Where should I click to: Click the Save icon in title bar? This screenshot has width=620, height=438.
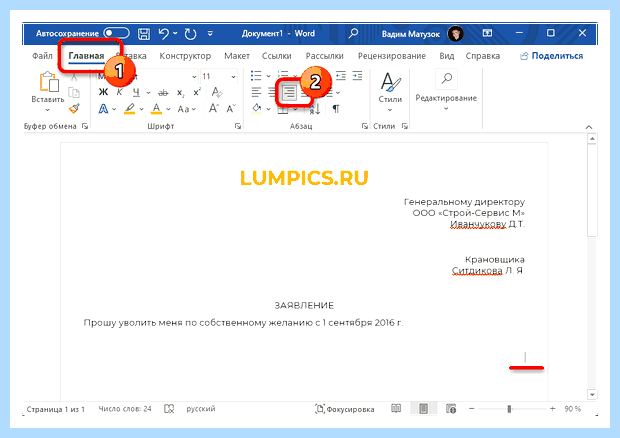coord(144,34)
